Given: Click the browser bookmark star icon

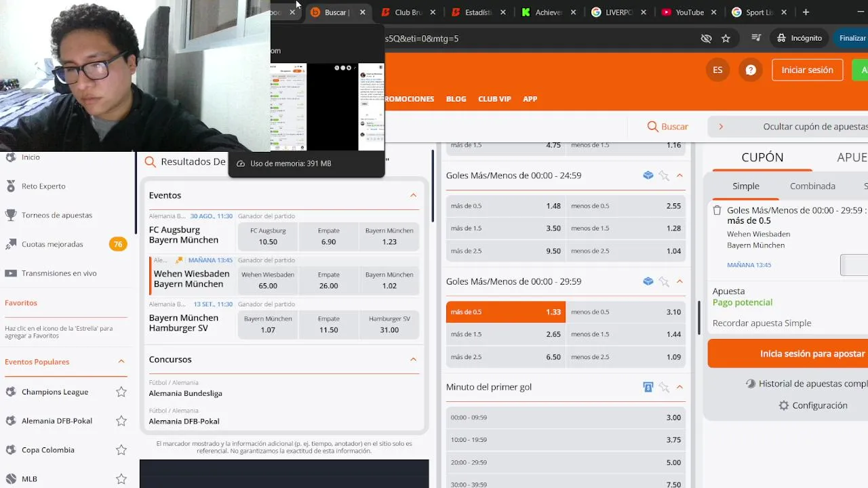Looking at the screenshot, I should tap(726, 39).
